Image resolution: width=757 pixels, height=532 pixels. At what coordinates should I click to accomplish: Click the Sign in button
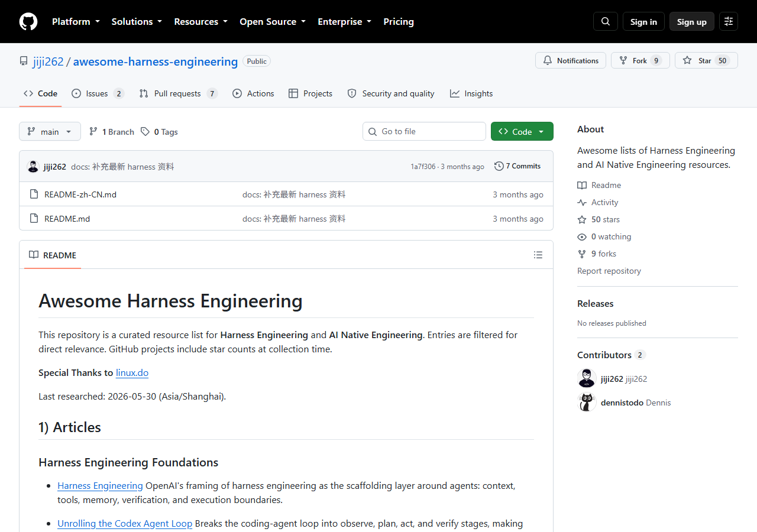643,21
